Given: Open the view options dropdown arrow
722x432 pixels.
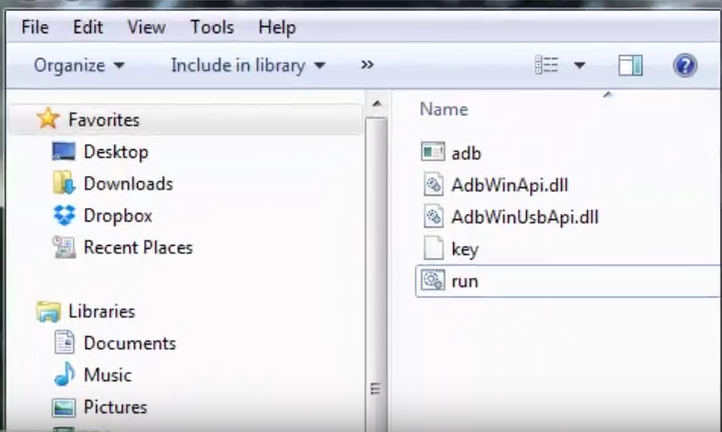Looking at the screenshot, I should (x=579, y=65).
